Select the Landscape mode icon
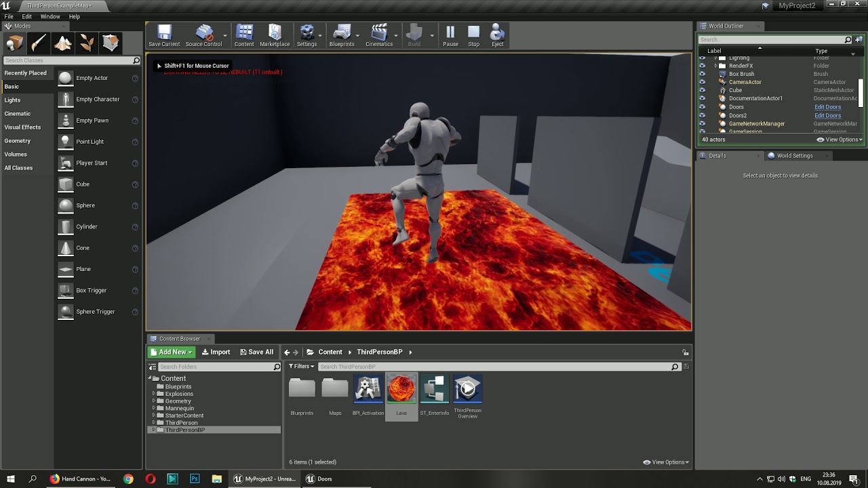Image resolution: width=868 pixels, height=488 pixels. (63, 43)
